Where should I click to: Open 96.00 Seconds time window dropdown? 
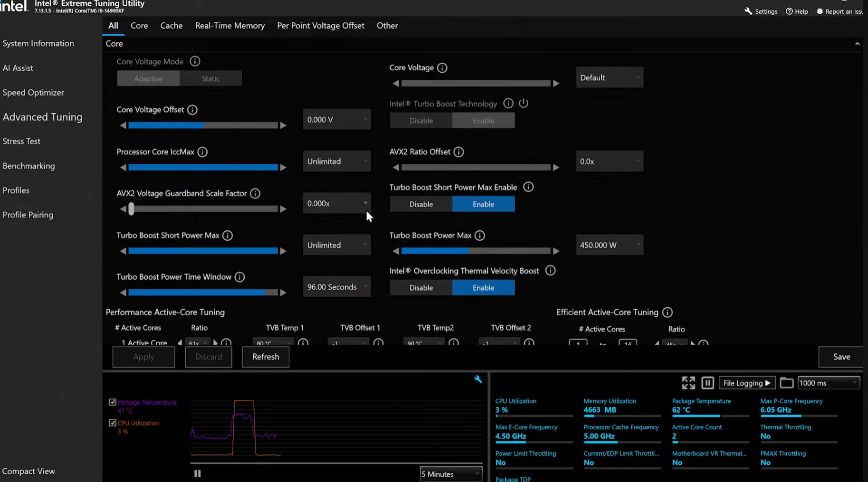pyautogui.click(x=337, y=287)
